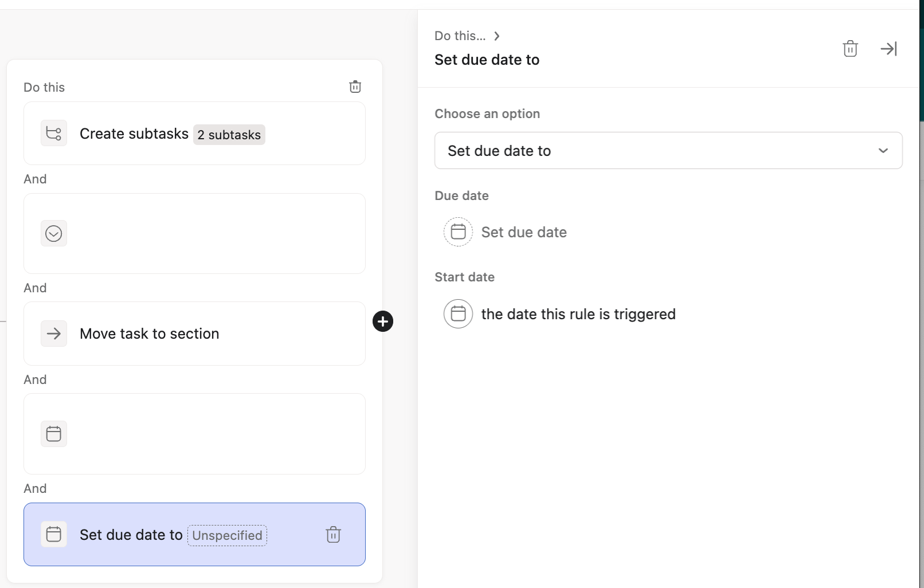Screen dimensions: 924x588
Task: Collapse the side panel with the arrow-to-bar icon
Action: tap(888, 49)
